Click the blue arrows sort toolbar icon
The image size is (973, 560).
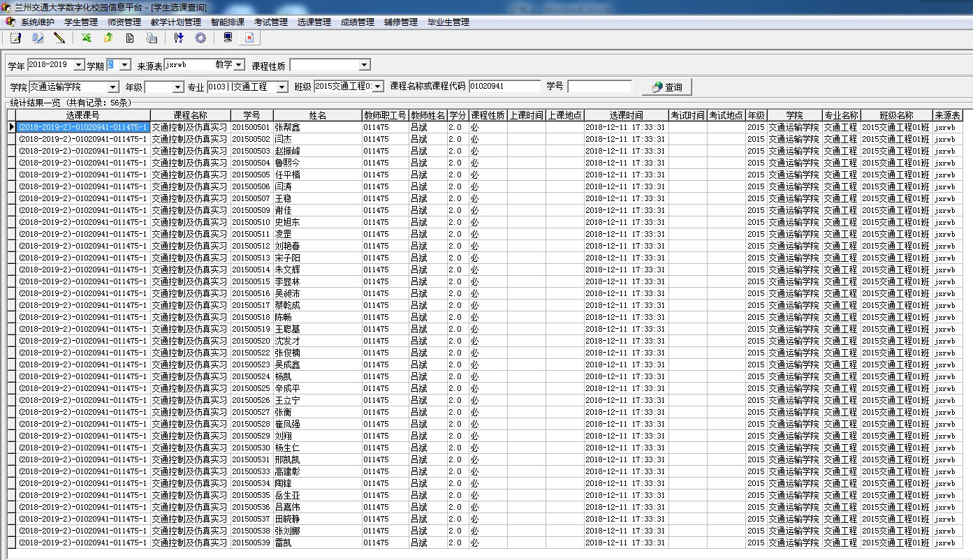click(179, 38)
